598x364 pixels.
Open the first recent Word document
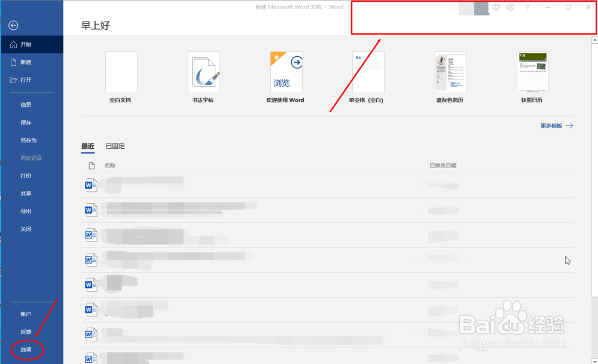tap(327, 185)
